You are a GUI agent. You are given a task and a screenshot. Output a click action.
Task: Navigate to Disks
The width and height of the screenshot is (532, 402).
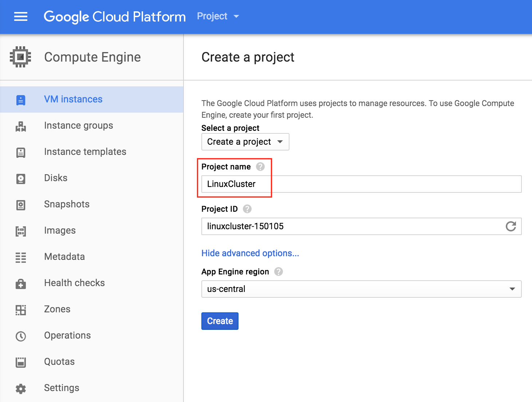(x=92, y=178)
